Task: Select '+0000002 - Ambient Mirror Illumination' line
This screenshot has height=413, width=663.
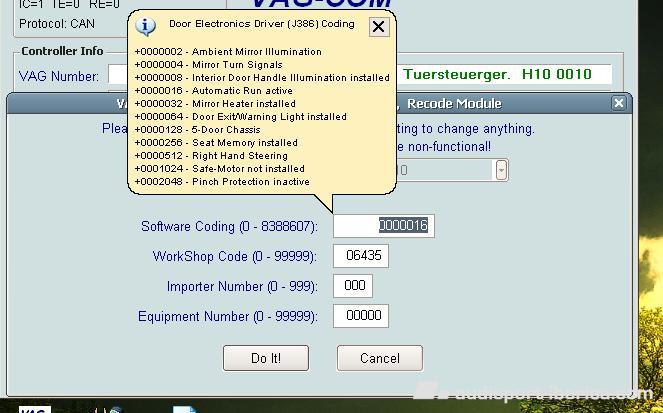Action: click(228, 52)
